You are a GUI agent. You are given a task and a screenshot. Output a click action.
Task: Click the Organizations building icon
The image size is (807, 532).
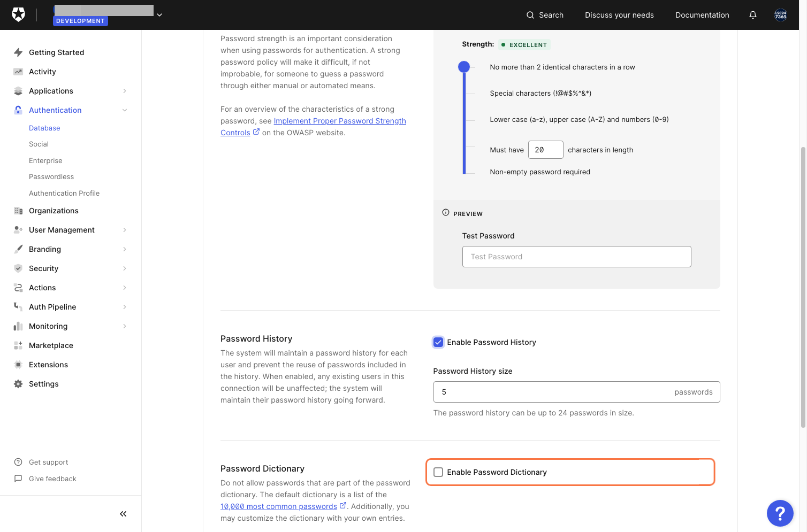point(18,211)
